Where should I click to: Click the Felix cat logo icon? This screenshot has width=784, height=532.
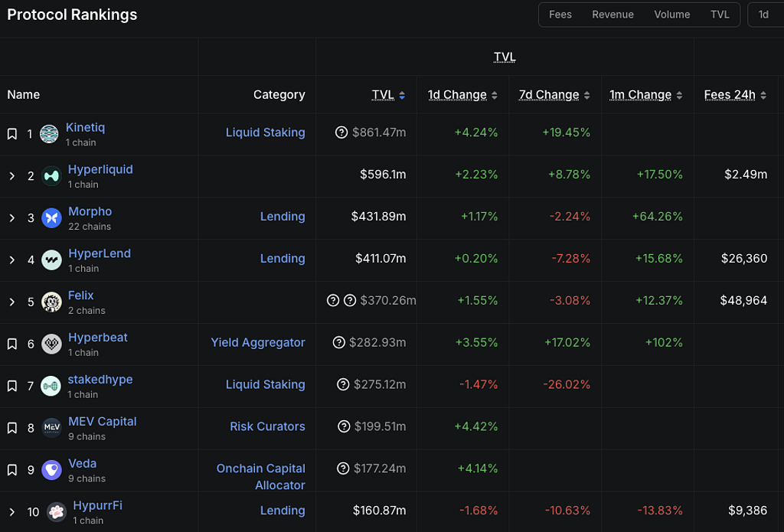coord(51,302)
